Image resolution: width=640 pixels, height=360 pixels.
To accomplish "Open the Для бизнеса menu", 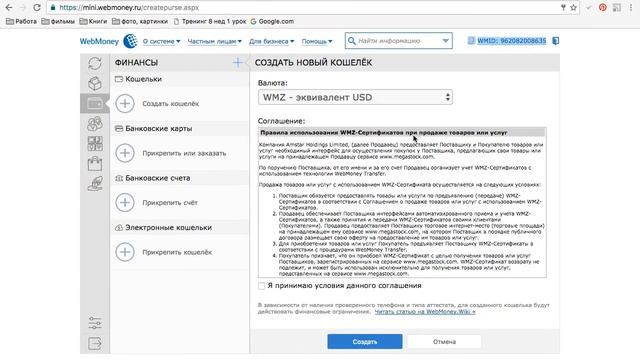I will (x=271, y=41).
